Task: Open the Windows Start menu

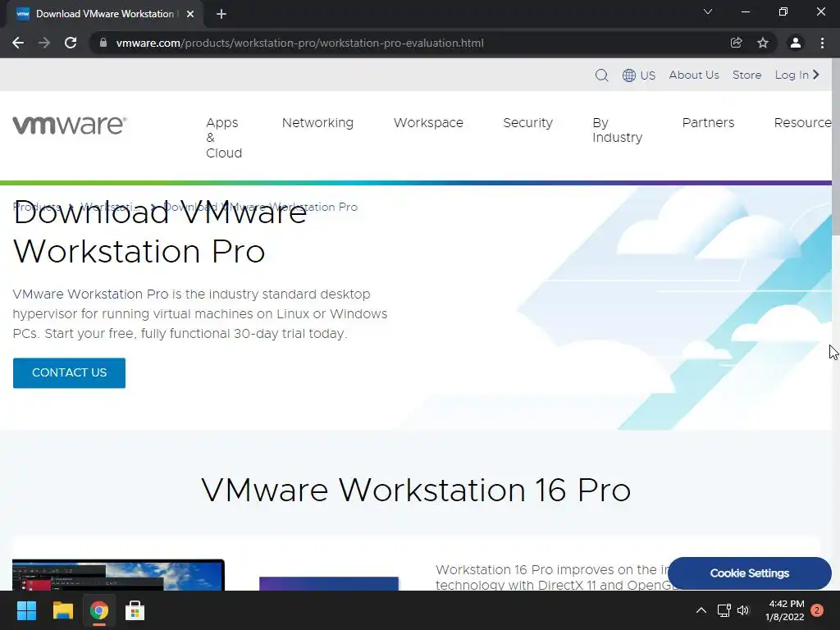Action: pos(26,610)
